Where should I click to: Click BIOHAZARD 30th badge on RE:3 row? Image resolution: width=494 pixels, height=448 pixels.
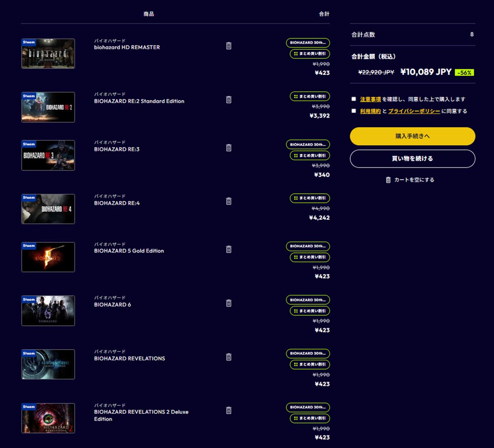308,145
